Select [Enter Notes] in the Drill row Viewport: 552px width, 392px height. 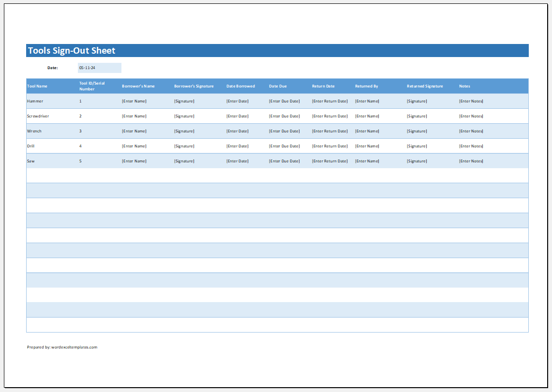[471, 146]
